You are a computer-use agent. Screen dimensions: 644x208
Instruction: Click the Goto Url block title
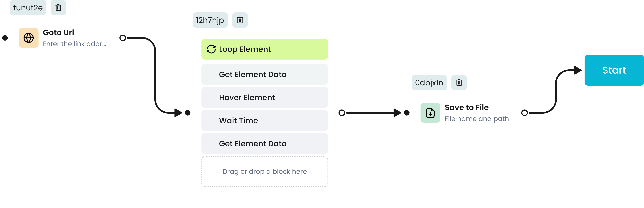pos(58,32)
